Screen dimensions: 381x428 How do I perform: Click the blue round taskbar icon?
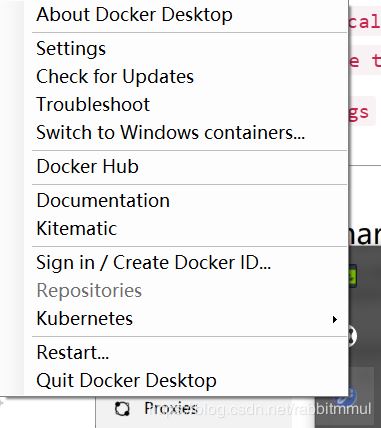pos(350,395)
